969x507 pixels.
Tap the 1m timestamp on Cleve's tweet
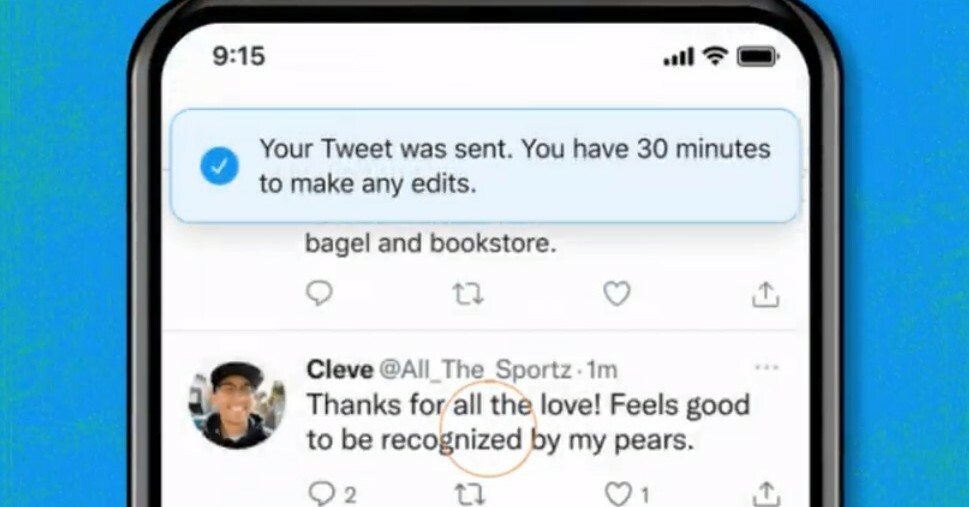pyautogui.click(x=602, y=370)
